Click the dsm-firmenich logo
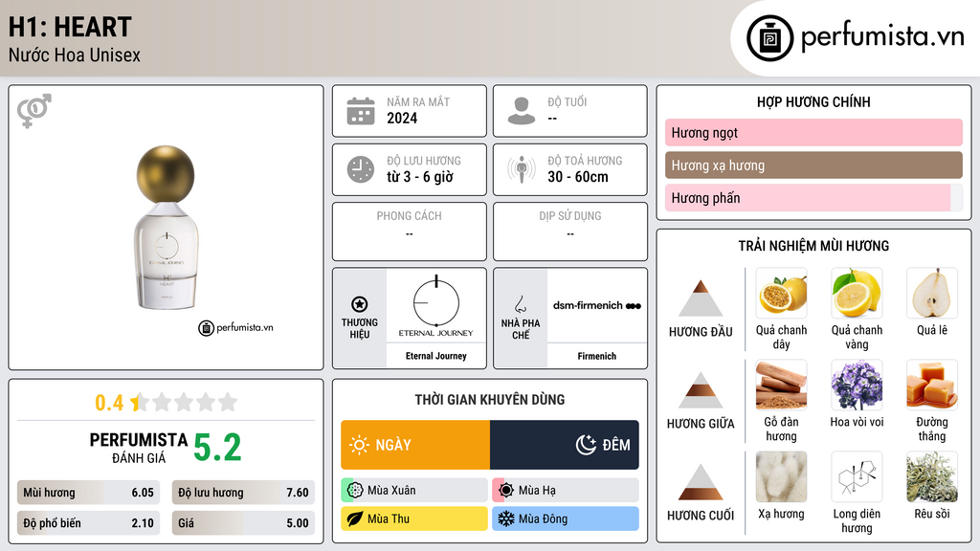 point(597,305)
